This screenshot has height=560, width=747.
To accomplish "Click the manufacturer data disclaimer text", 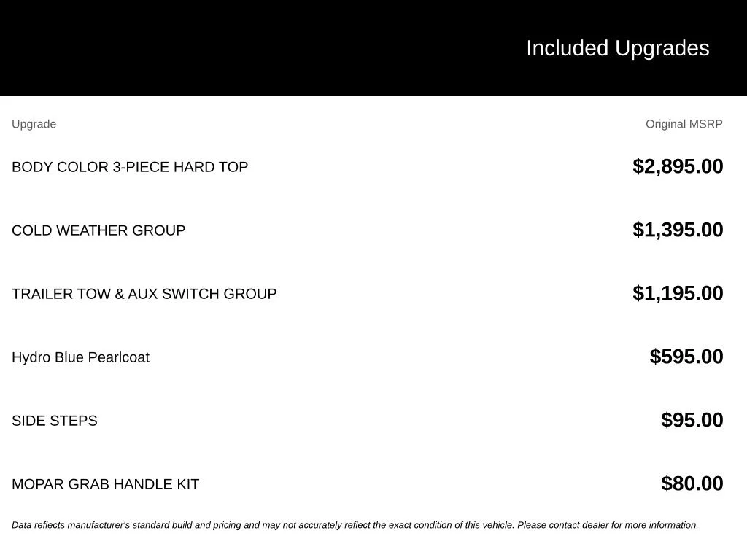I will tap(355, 525).
